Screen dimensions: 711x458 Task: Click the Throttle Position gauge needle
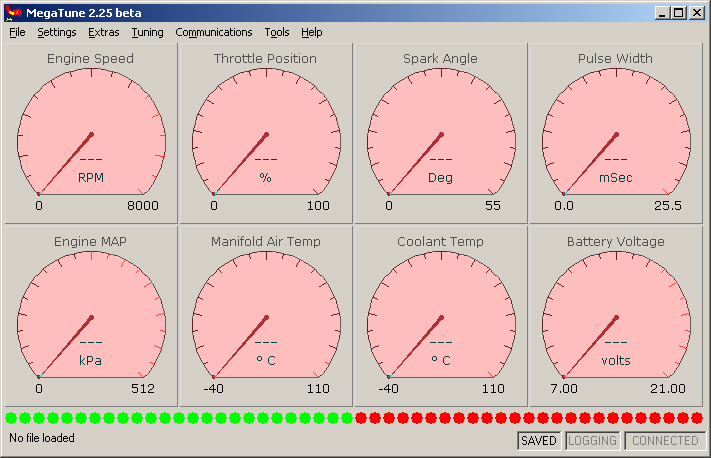click(240, 164)
